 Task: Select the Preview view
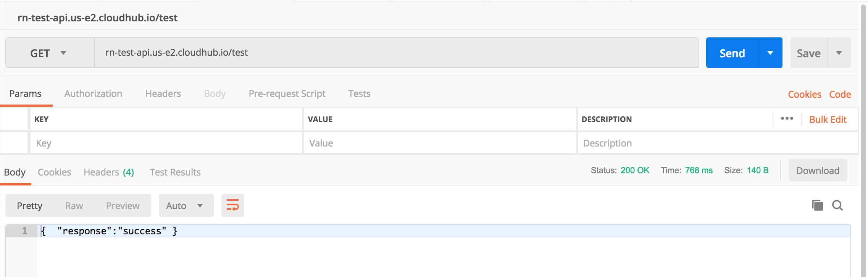point(123,206)
